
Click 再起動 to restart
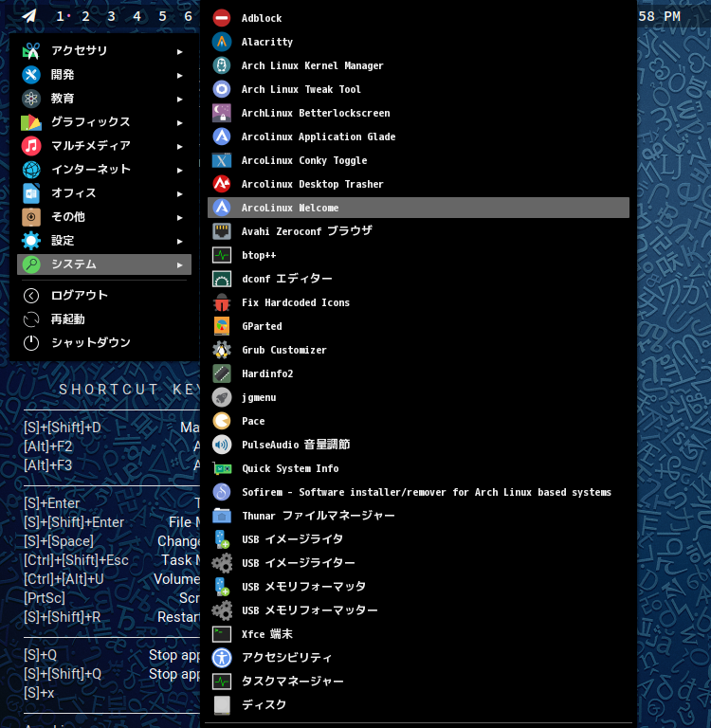point(69,319)
